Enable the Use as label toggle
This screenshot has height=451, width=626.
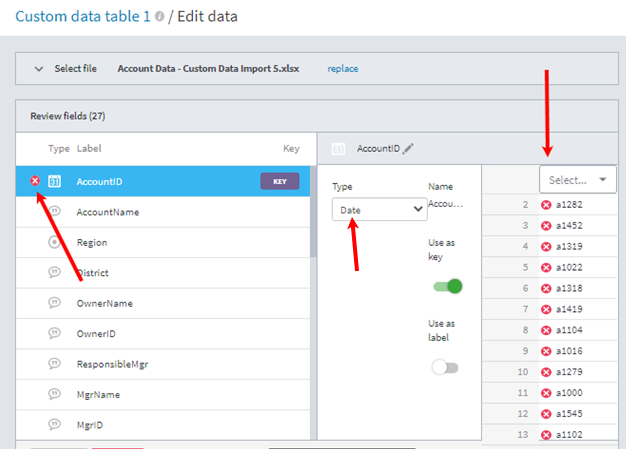445,367
